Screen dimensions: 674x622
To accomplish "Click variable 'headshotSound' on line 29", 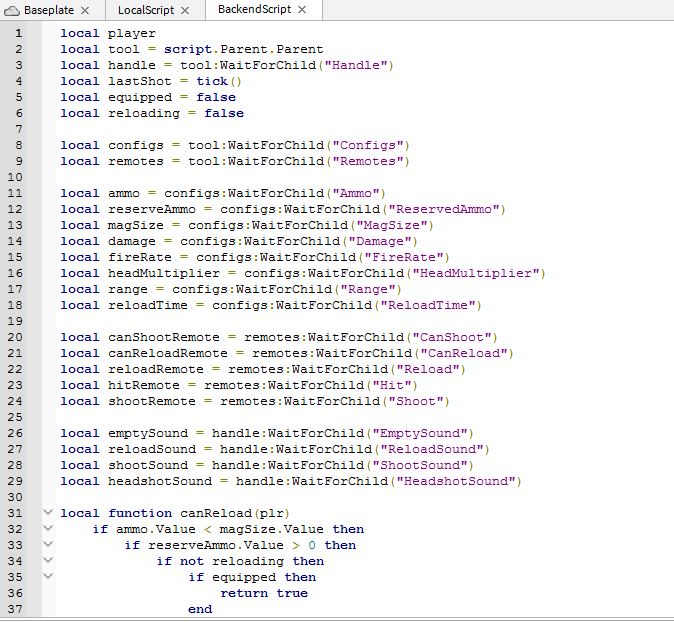I will 160,481.
